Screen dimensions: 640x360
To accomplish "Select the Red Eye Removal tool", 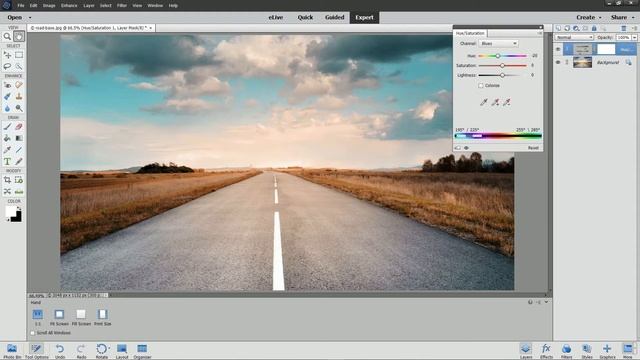I will tap(7, 85).
